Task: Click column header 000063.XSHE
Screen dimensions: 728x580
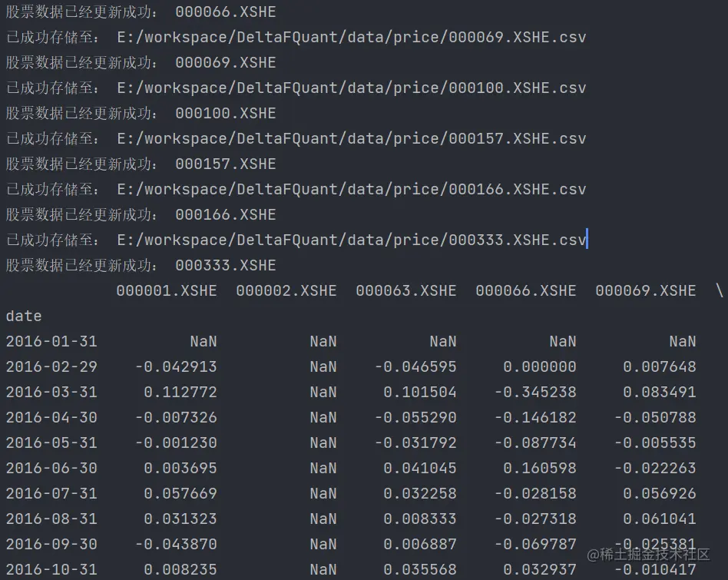Action: click(406, 290)
